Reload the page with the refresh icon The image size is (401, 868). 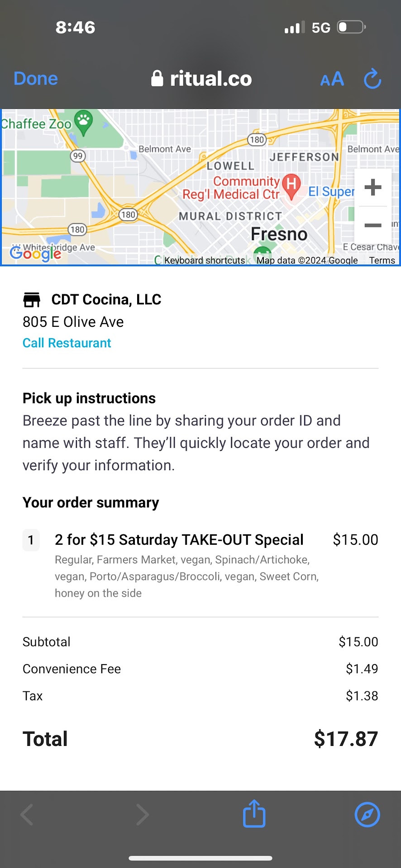[x=372, y=79]
